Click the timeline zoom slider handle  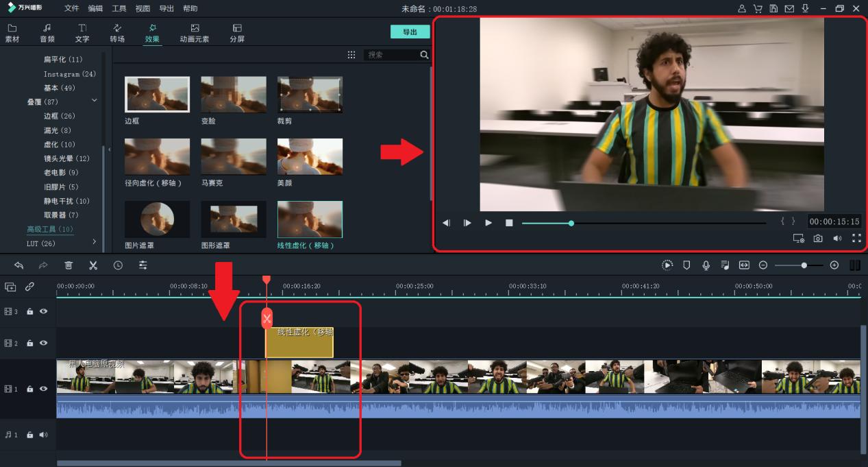point(804,265)
